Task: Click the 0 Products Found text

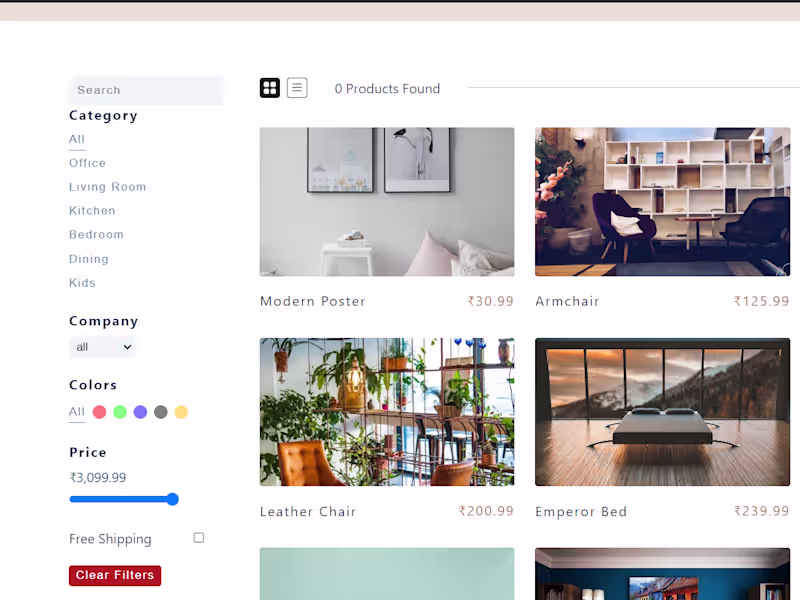Action: [387, 89]
